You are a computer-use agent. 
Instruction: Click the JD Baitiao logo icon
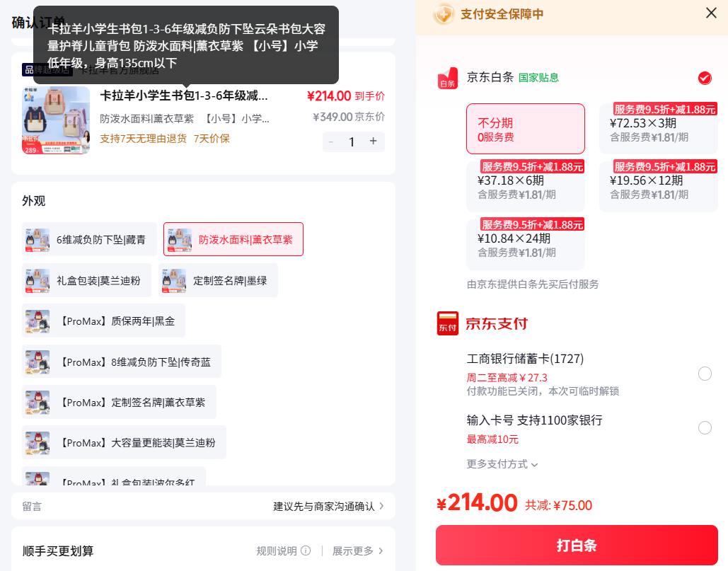tap(448, 78)
